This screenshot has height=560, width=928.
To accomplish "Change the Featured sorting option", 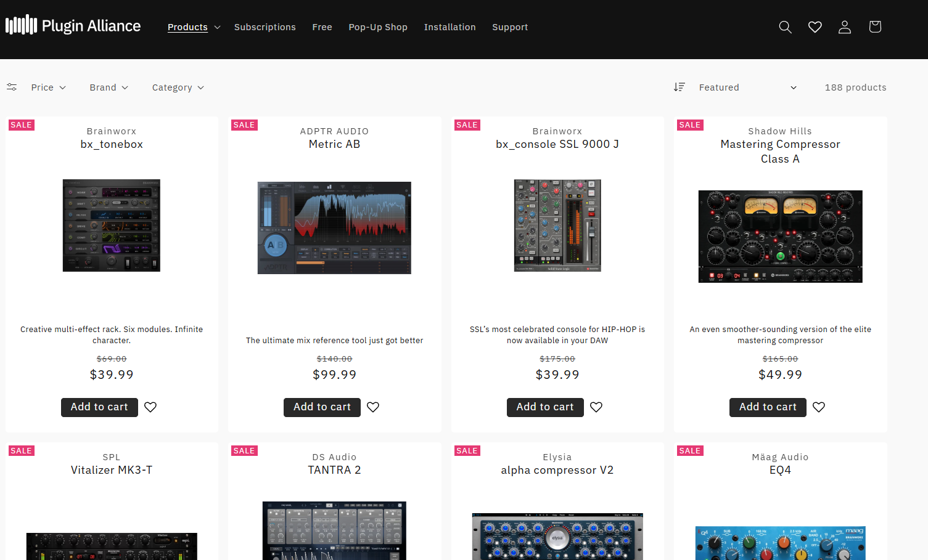I will coord(746,87).
